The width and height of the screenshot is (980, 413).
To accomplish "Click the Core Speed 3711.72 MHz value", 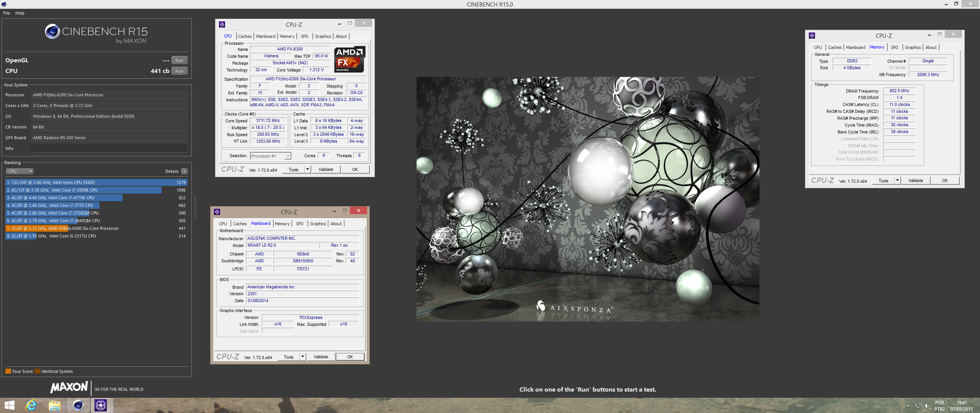I will (268, 121).
